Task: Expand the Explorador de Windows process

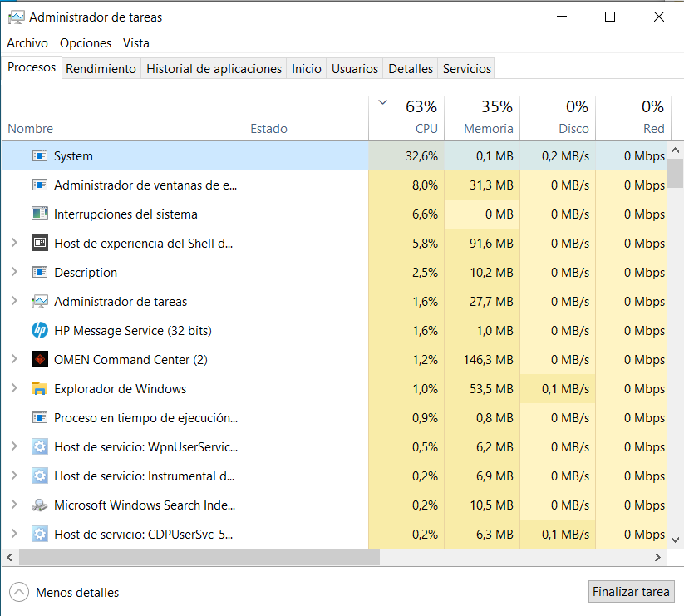Action: (14, 388)
